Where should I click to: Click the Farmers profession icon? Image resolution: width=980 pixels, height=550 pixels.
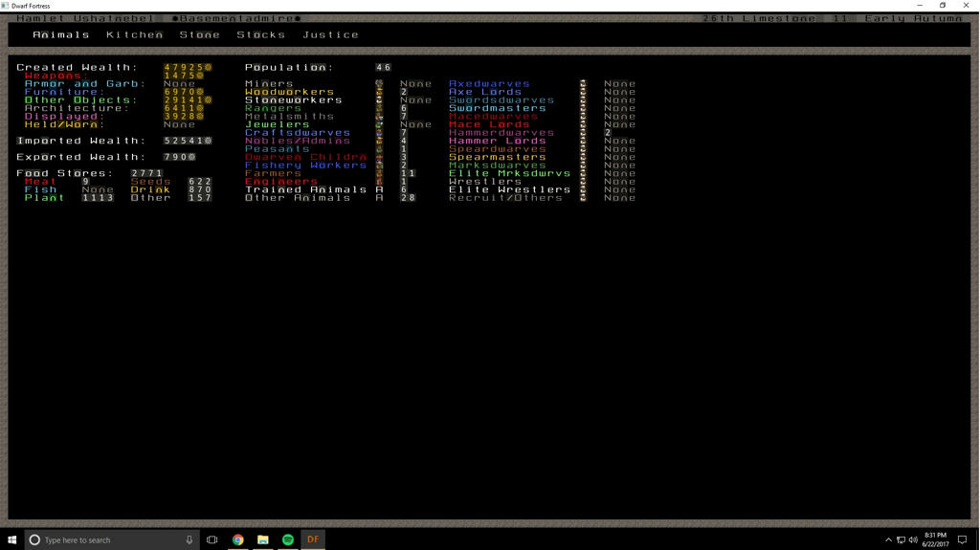click(x=380, y=174)
